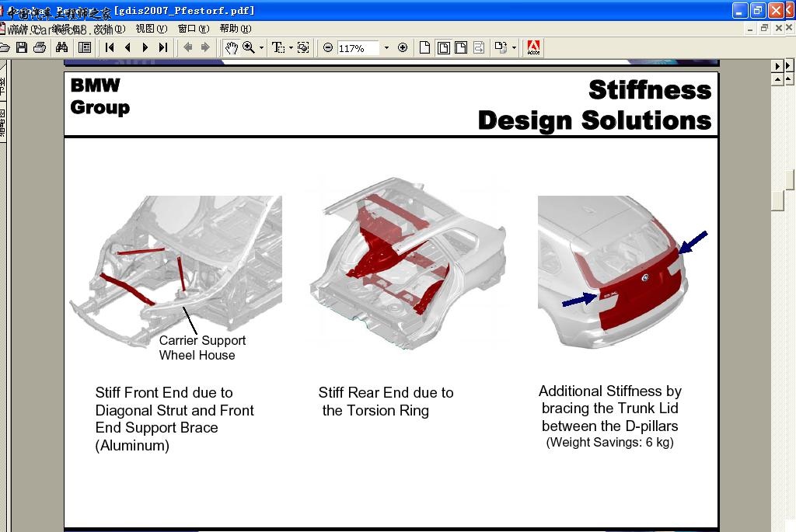Click the Reflow page icon
This screenshot has height=532, width=796.
479,47
